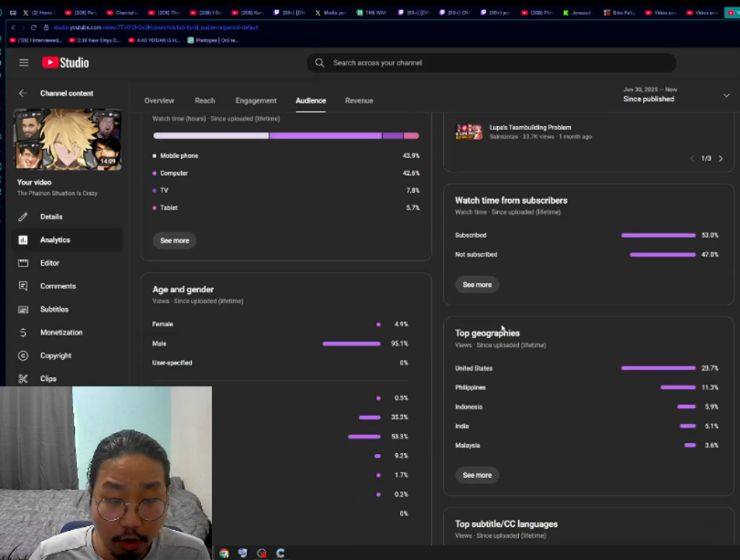Open the I Interviewed bookmark
The image size is (740, 560).
[36, 40]
